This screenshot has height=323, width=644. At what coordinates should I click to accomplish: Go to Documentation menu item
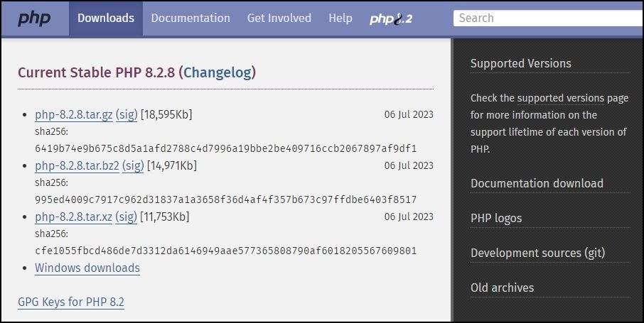pyautogui.click(x=190, y=18)
